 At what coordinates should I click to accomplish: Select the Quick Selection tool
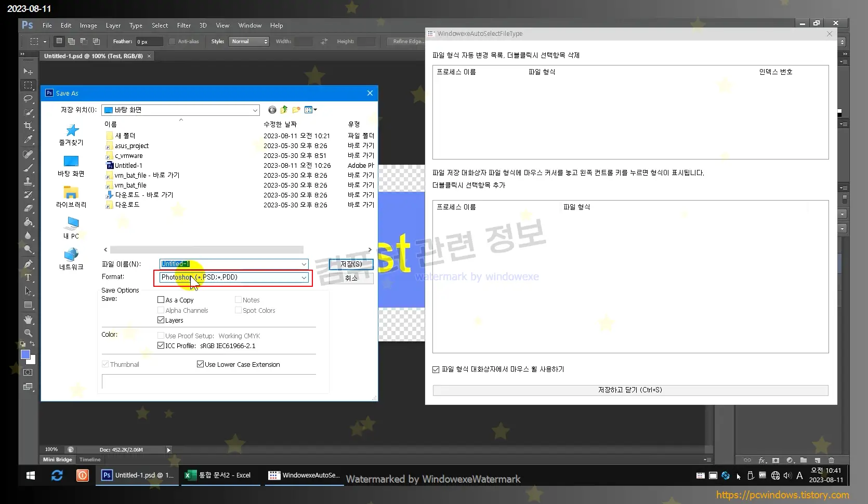(28, 112)
